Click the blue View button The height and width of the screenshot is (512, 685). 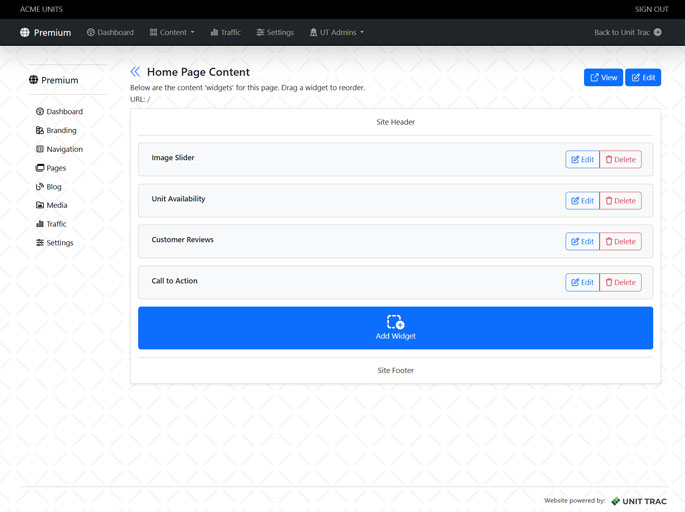click(x=603, y=77)
